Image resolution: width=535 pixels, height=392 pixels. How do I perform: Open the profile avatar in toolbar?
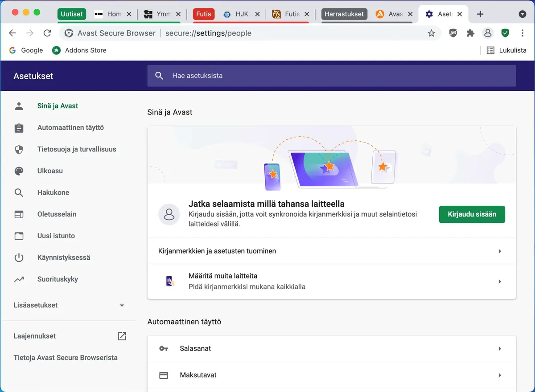[488, 33]
